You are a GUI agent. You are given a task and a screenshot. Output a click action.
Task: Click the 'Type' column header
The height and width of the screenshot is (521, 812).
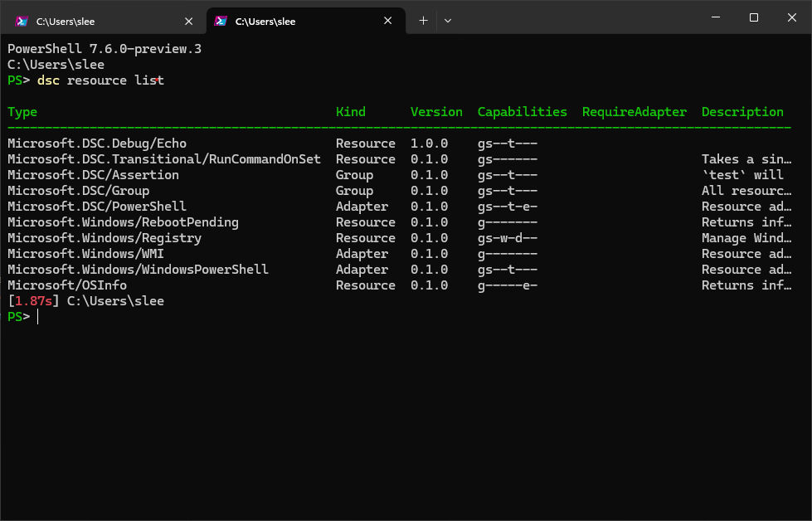tap(22, 112)
